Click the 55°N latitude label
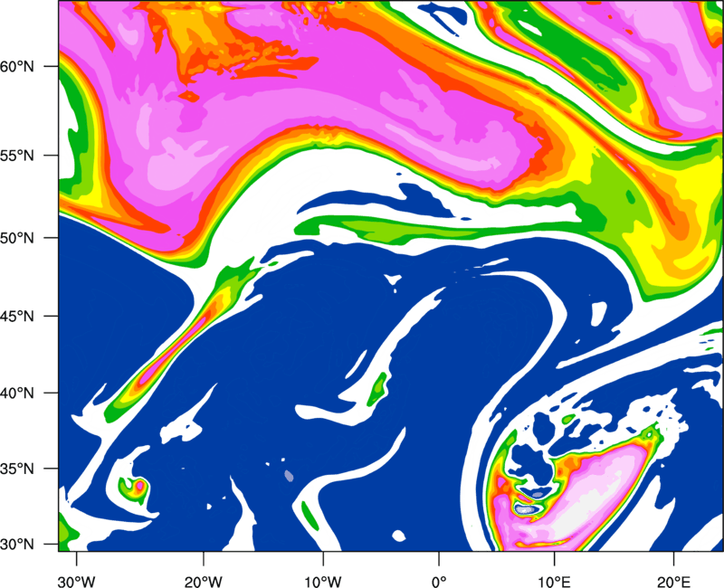 [x=17, y=156]
